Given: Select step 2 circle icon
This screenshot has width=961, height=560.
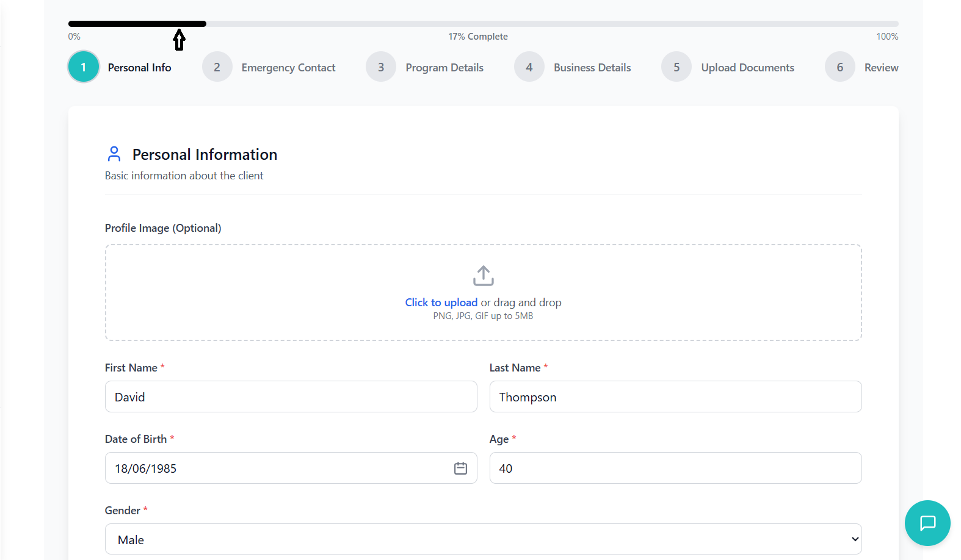Looking at the screenshot, I should pos(217,66).
